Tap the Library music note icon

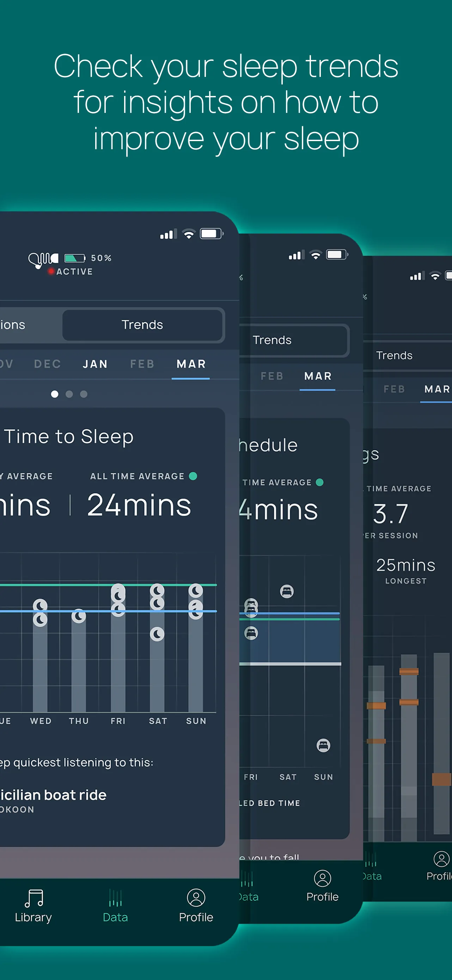point(34,898)
